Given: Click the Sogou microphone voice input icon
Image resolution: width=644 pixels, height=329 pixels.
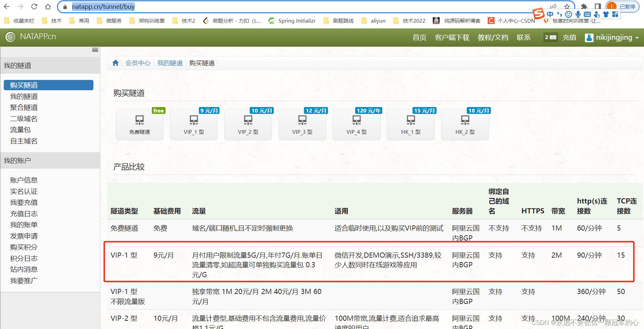Looking at the screenshot, I should tap(578, 14).
